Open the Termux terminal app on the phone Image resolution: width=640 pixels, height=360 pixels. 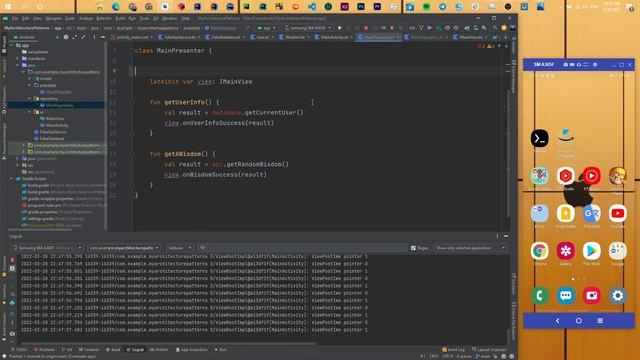[x=540, y=138]
